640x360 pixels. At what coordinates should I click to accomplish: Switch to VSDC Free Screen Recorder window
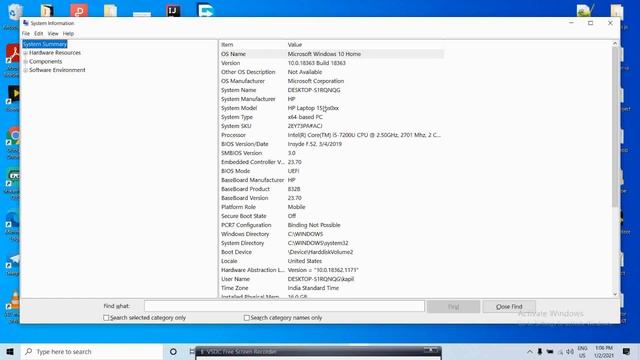pyautogui.click(x=318, y=352)
